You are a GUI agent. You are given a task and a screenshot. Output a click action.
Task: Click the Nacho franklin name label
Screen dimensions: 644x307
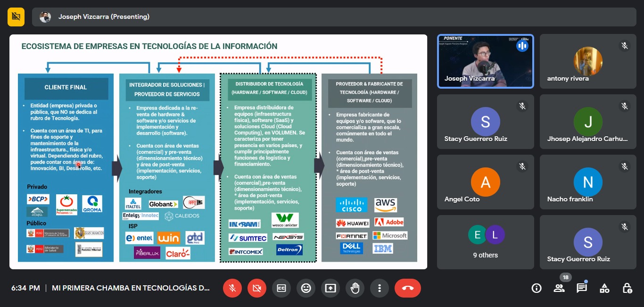tap(570, 199)
